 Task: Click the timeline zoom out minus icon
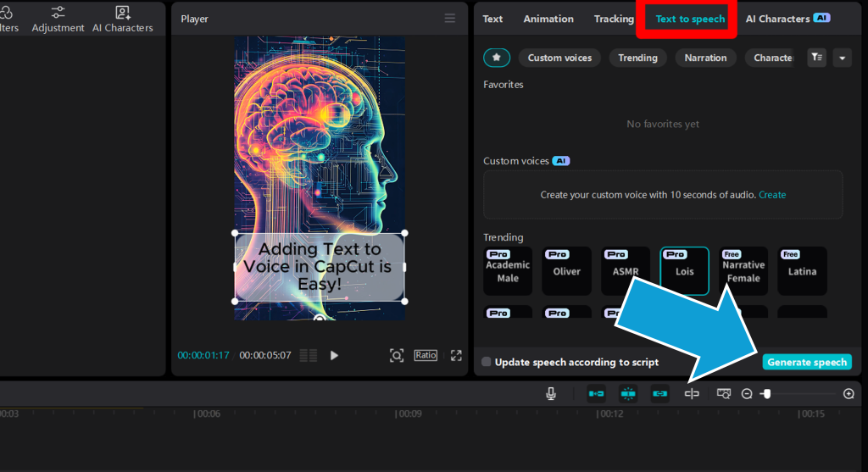click(x=747, y=394)
